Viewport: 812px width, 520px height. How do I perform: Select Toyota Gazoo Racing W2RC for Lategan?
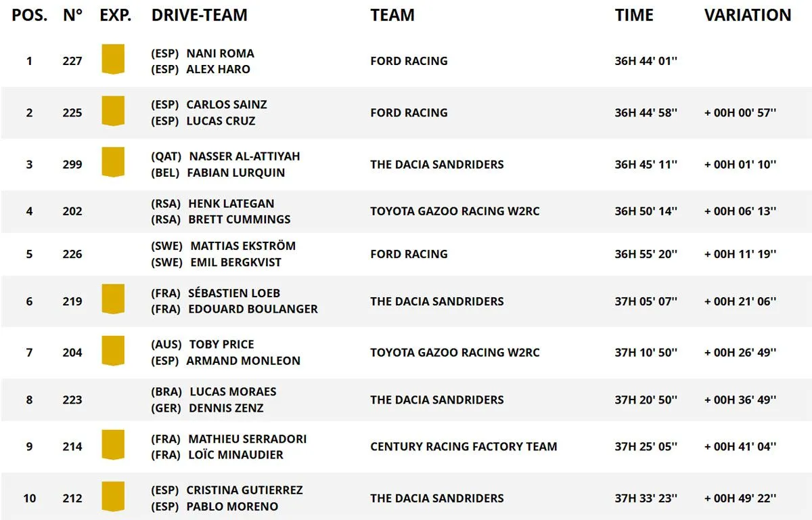pyautogui.click(x=455, y=211)
